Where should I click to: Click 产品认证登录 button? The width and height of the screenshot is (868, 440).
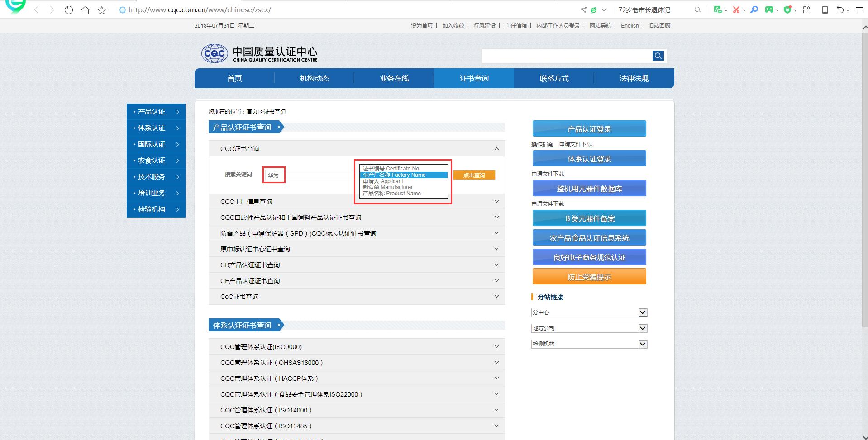589,129
